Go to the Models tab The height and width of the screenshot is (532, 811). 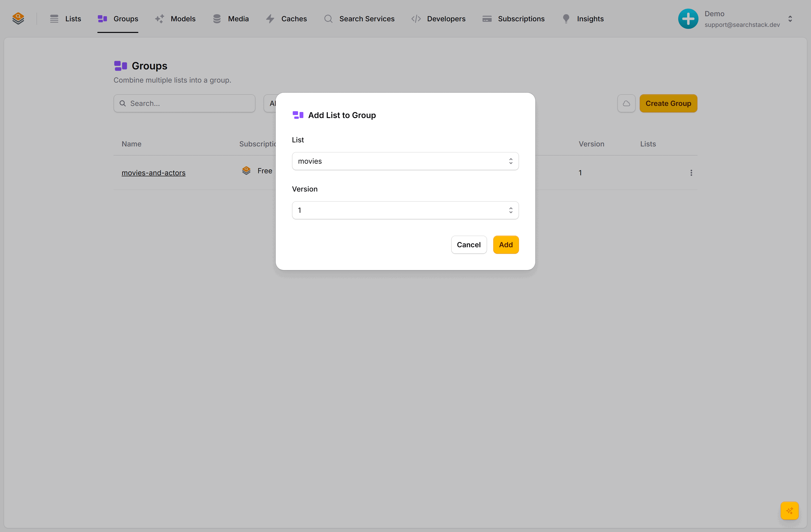click(175, 19)
